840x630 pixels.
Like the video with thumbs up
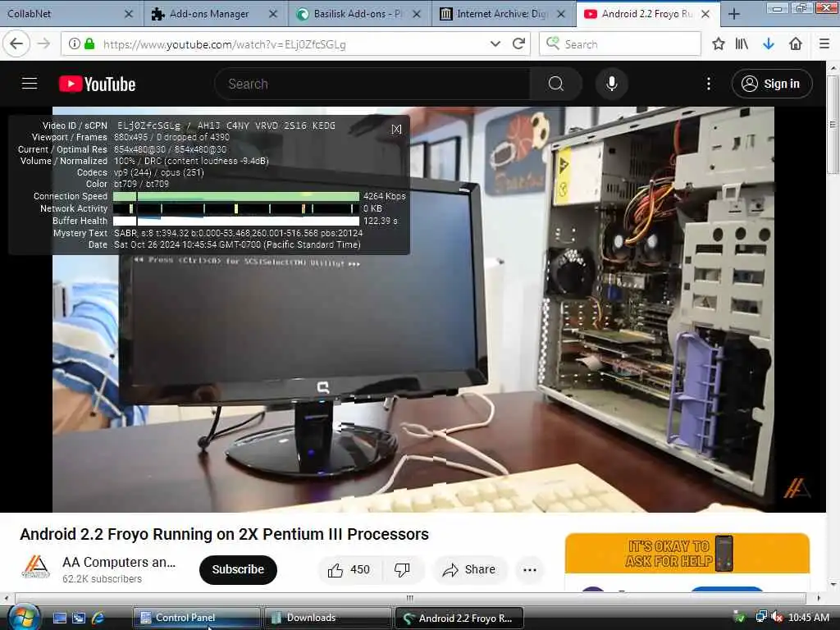click(x=349, y=569)
